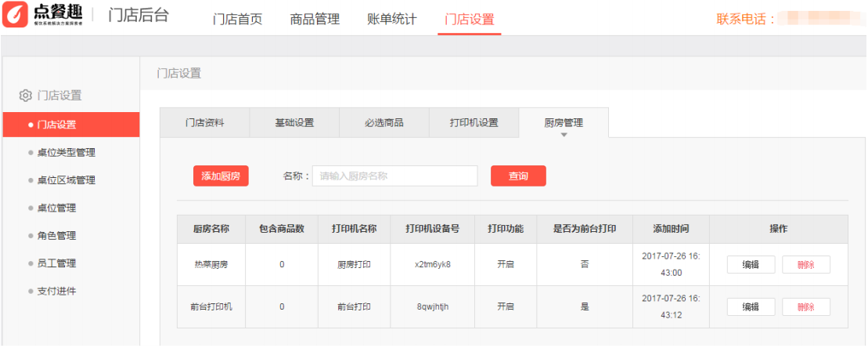This screenshot has height=348, width=868.
Task: Open 账单统计 in top navigation
Action: point(392,20)
